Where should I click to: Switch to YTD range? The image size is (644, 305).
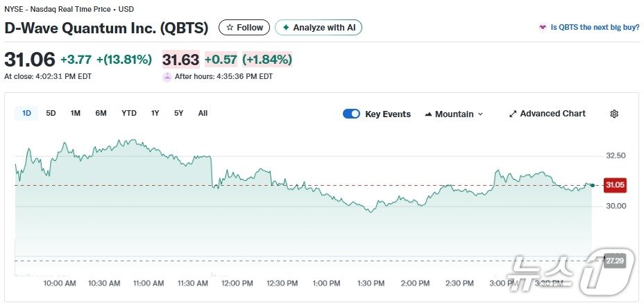[129, 113]
